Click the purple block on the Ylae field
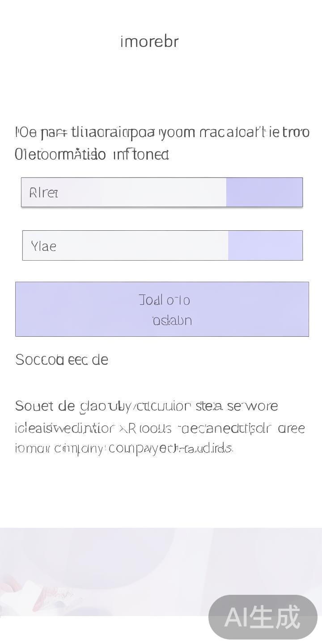 (265, 246)
